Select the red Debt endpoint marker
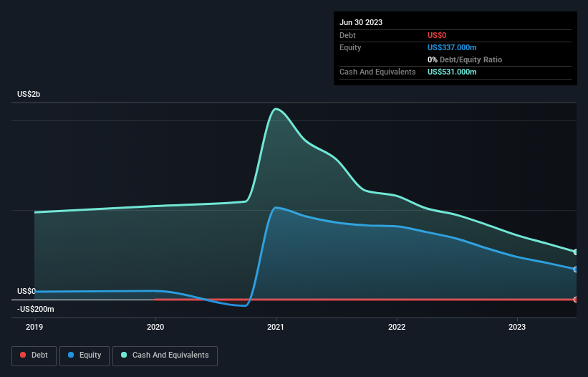 (575, 300)
